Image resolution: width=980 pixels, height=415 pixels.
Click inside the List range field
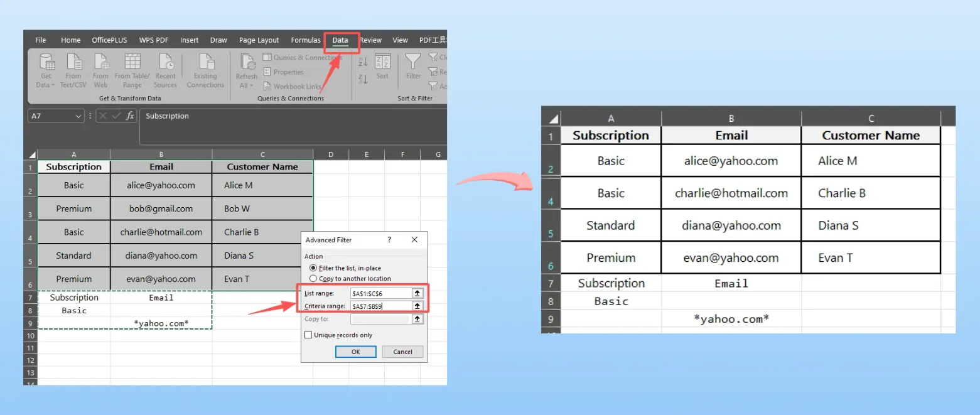pyautogui.click(x=382, y=293)
